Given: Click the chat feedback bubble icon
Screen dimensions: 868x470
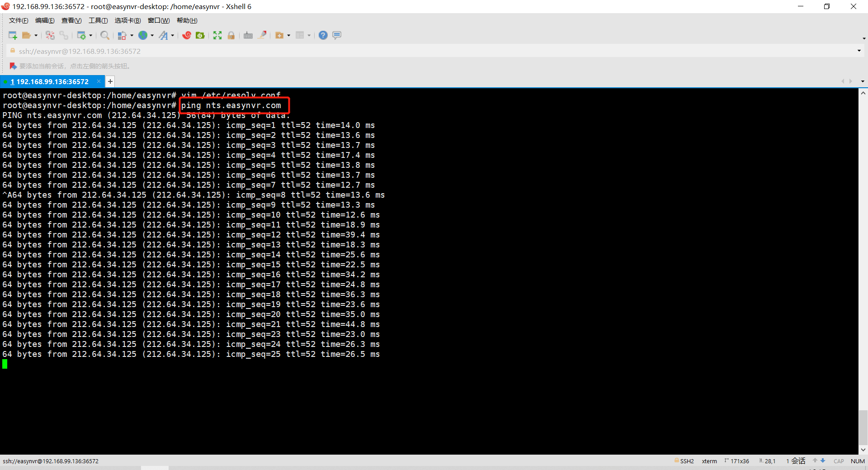Looking at the screenshot, I should tap(337, 35).
